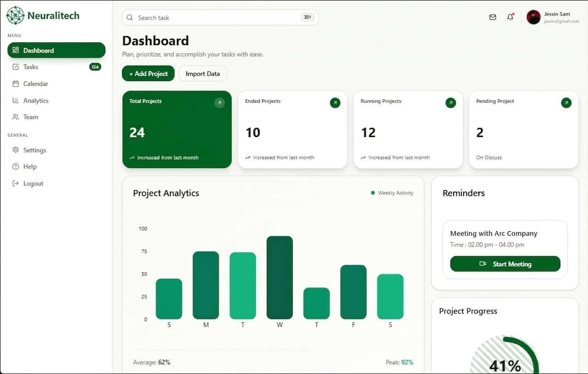Screen dimensions: 588x374
Task: Open the Calendar page from sidebar
Action: [56, 84]
